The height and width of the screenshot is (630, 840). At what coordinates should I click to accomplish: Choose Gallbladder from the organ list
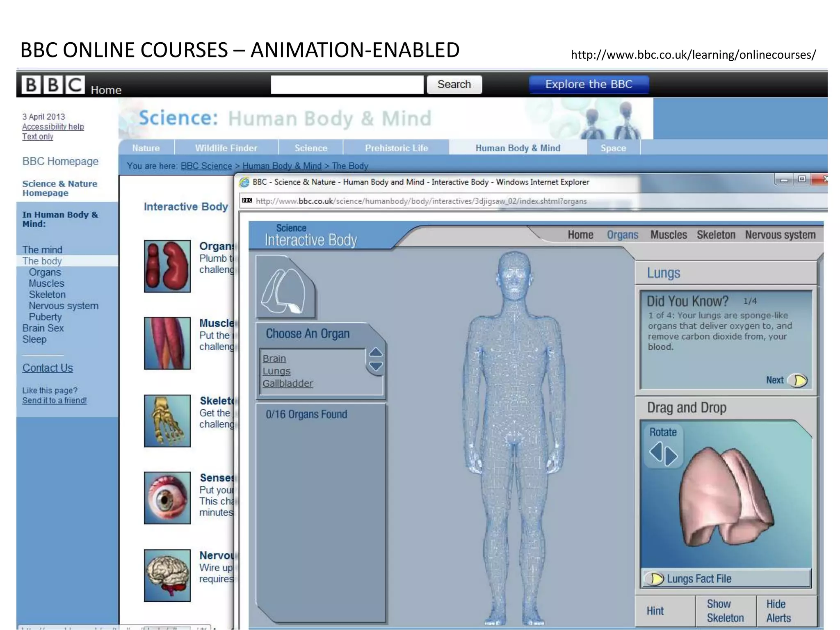288,383
